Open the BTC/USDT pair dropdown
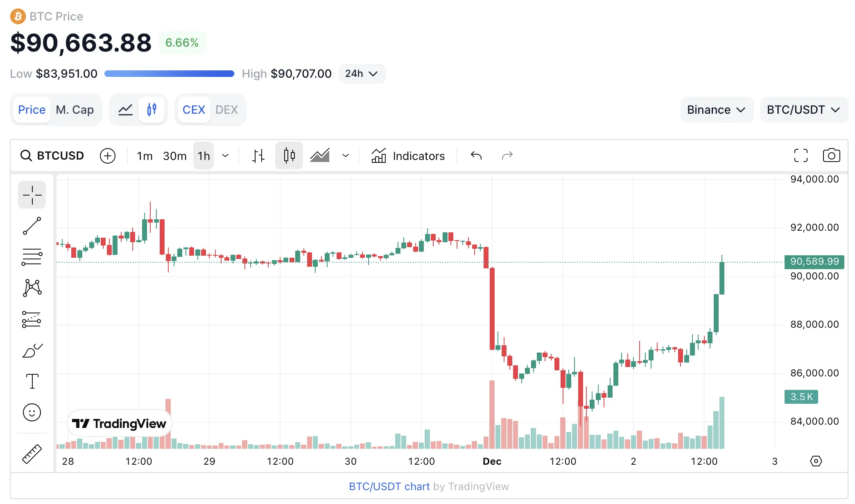The height and width of the screenshot is (504, 855). (x=803, y=109)
